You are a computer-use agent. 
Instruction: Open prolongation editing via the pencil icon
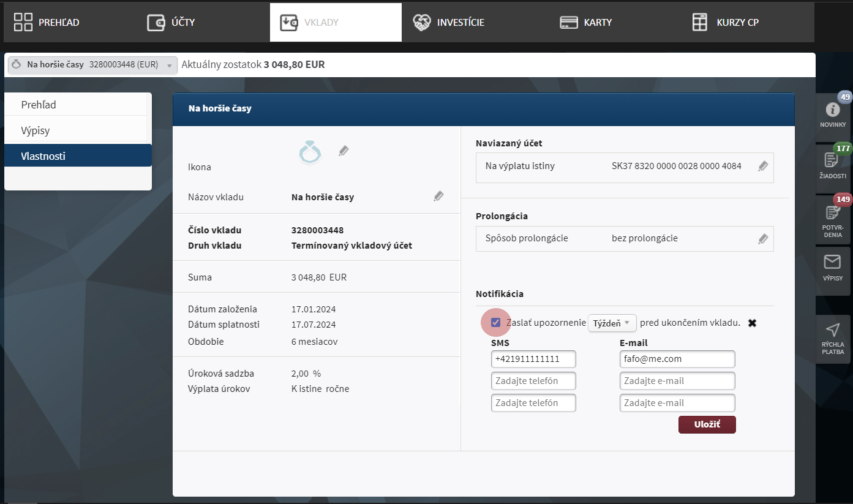click(x=763, y=238)
